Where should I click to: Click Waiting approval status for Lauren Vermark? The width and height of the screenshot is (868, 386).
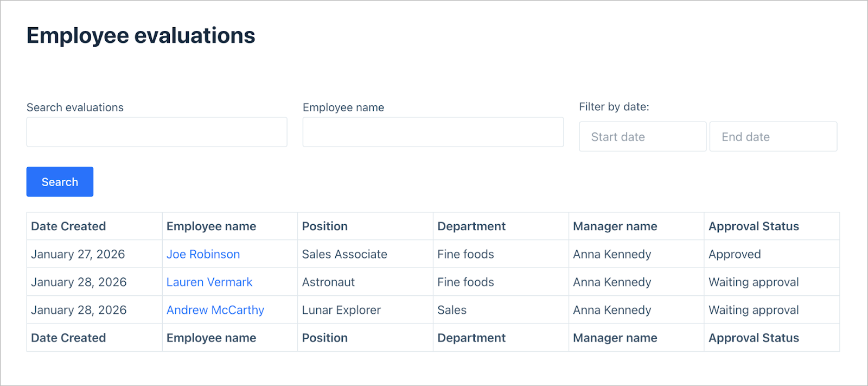(x=754, y=282)
